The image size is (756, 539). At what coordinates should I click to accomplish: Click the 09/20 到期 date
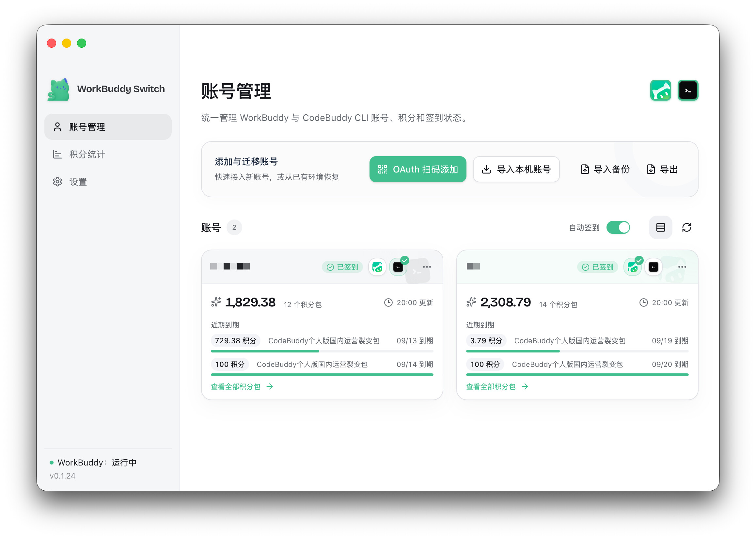pyautogui.click(x=670, y=365)
